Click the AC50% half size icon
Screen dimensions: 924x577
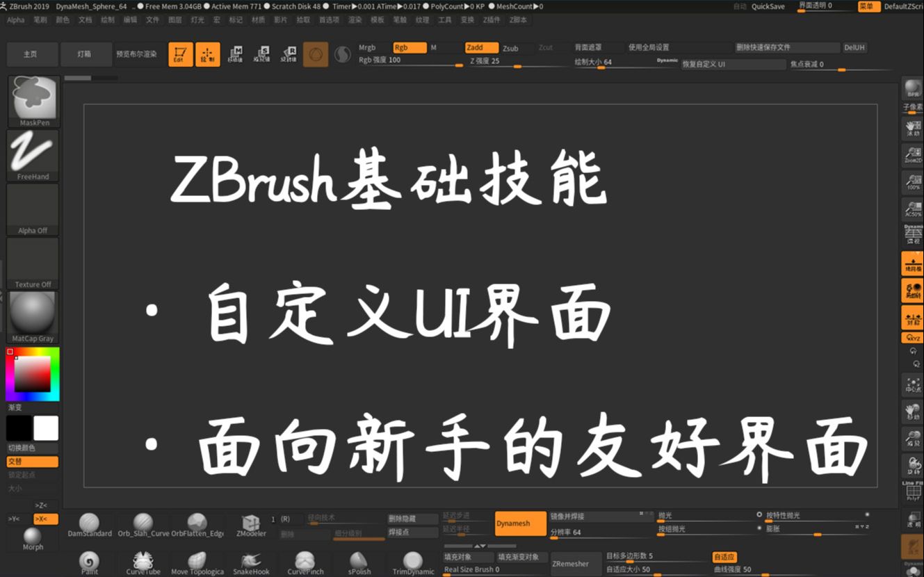coord(912,209)
